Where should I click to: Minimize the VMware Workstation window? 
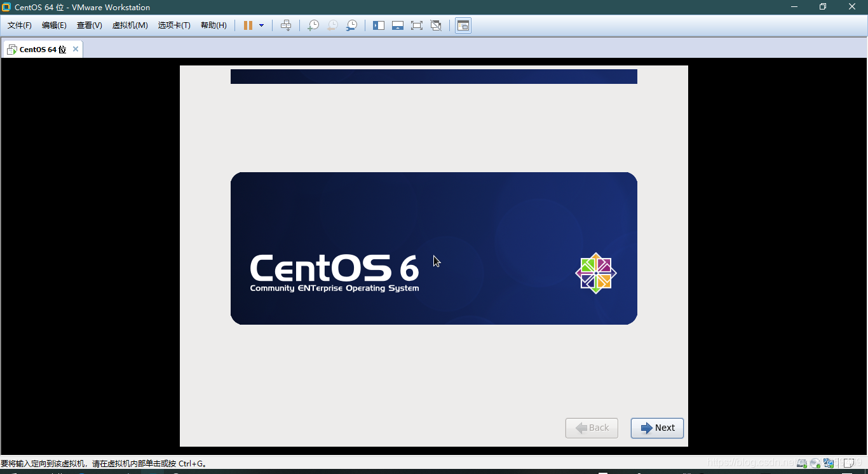794,7
